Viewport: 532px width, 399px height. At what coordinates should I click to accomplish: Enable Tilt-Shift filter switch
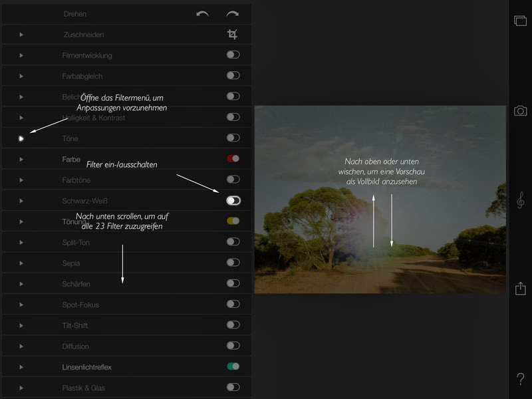point(233,325)
